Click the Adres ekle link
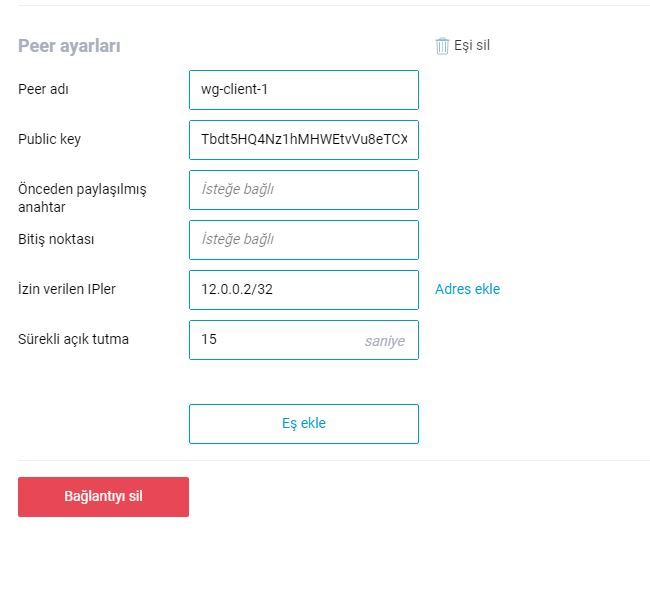The image size is (650, 610). pyautogui.click(x=467, y=289)
